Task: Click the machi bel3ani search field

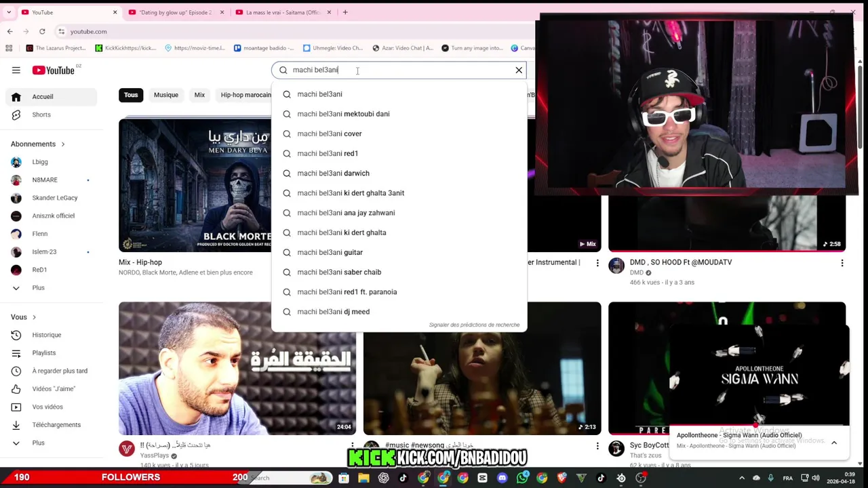Action: (x=399, y=70)
